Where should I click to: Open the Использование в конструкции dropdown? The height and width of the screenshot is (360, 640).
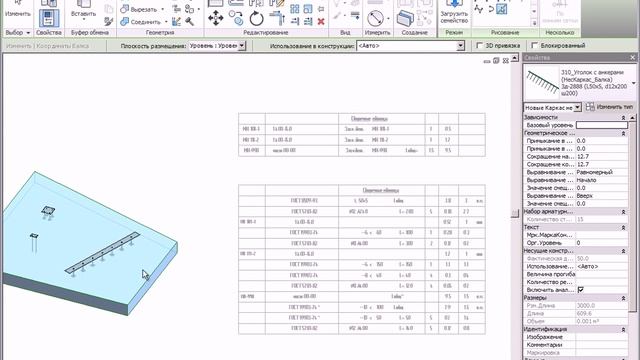[460, 46]
